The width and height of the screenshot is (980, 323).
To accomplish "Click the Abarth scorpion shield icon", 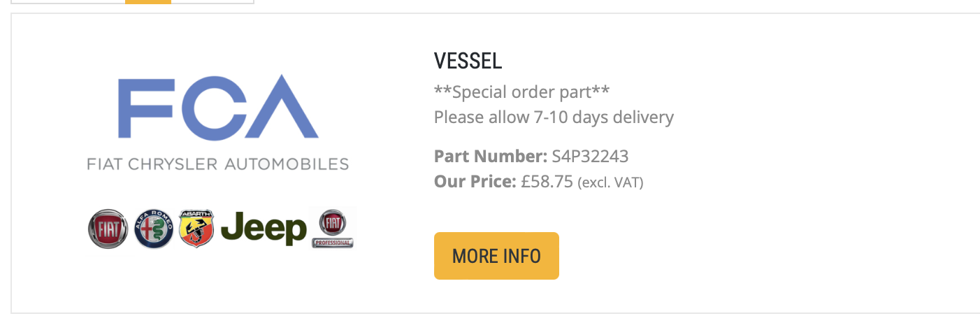I will coord(196,228).
